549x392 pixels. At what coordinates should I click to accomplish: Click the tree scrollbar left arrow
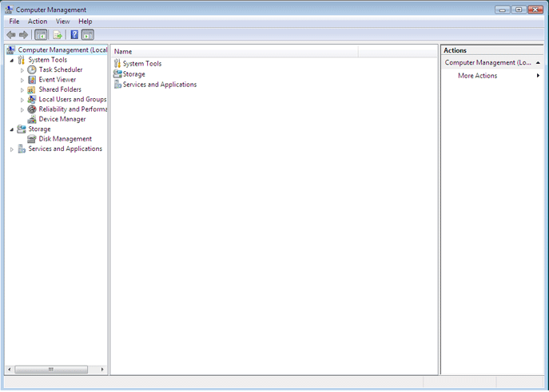[x=10, y=370]
